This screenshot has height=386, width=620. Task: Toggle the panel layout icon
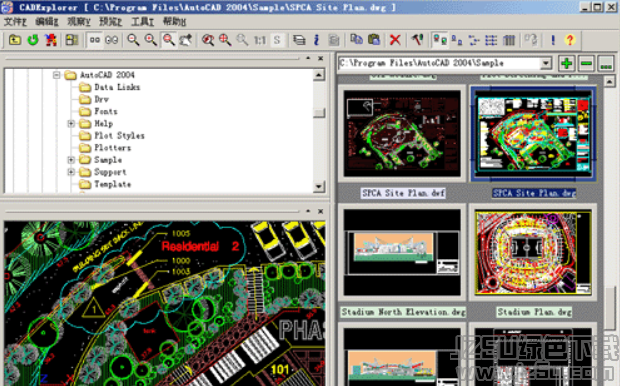[72, 40]
